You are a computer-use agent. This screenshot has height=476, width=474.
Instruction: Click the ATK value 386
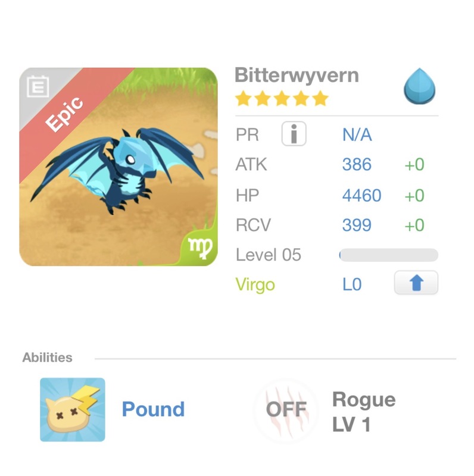point(357,165)
